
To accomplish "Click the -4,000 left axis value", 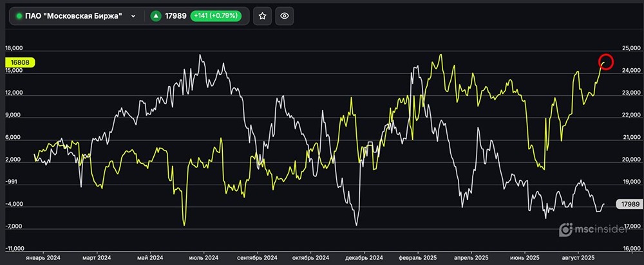I will [14, 205].
